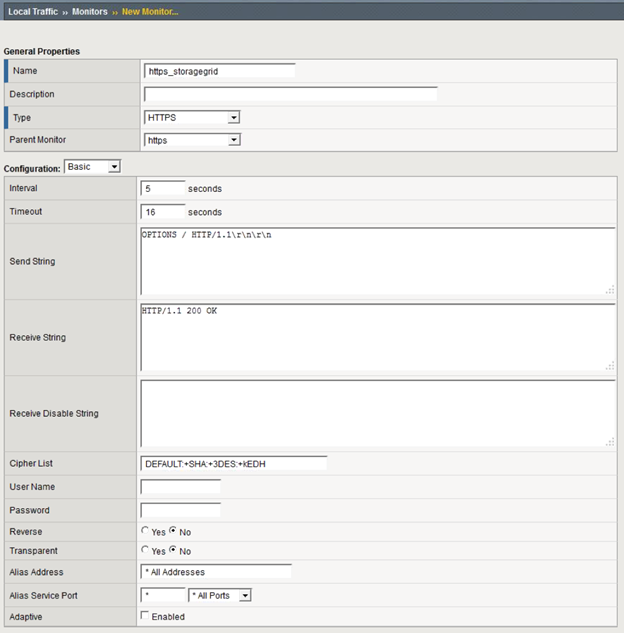Click the Timeout seconds field
Image resolution: width=624 pixels, height=633 pixels.
pyautogui.click(x=163, y=212)
